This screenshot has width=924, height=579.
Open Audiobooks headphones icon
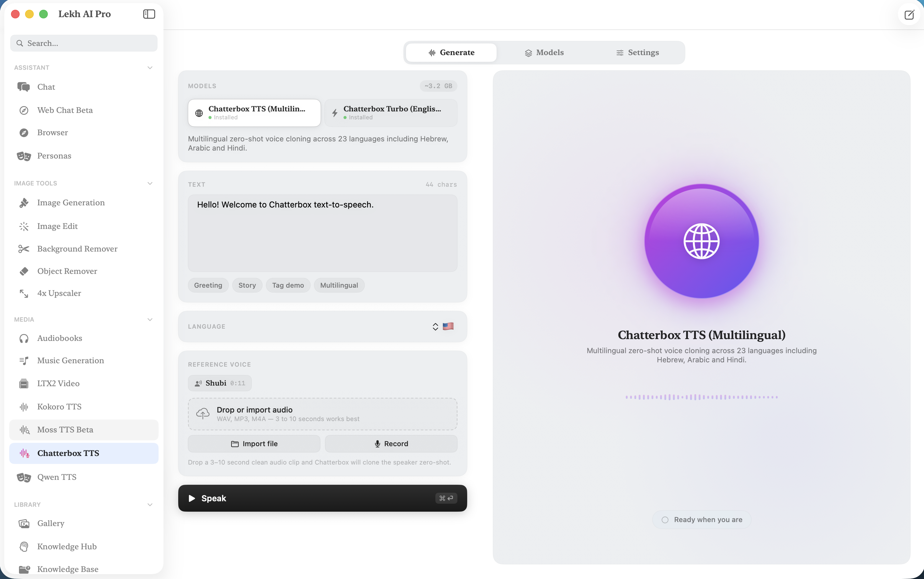coord(24,338)
